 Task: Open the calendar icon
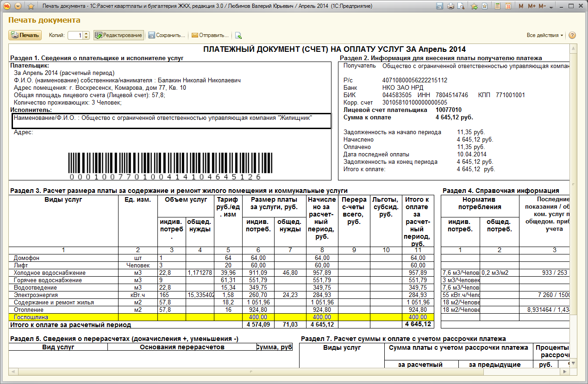508,6
